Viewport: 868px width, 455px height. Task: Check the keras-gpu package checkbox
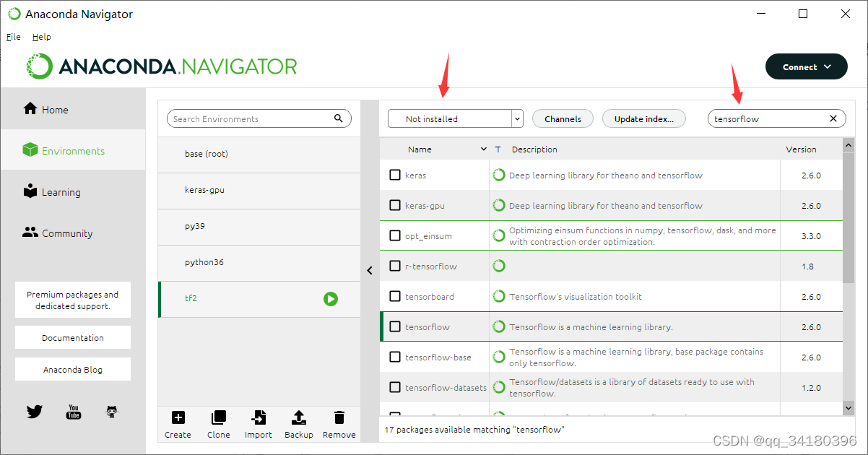(395, 205)
